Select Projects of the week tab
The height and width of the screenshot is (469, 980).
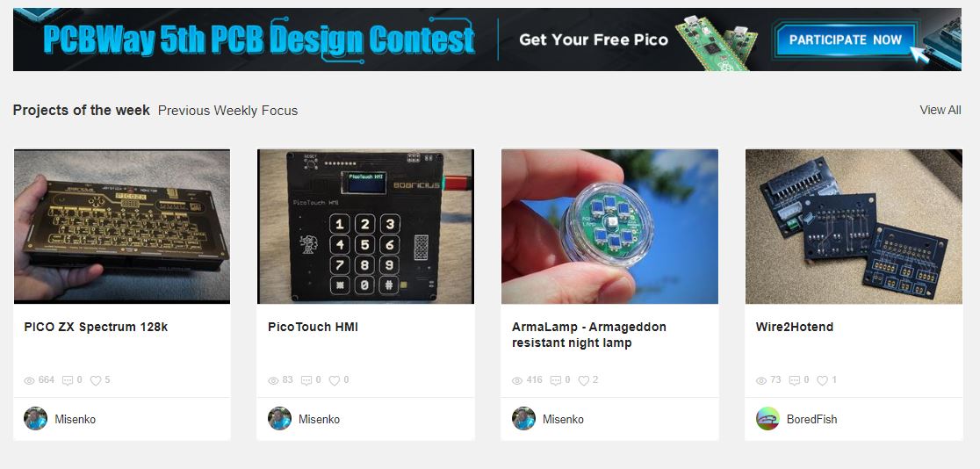click(x=82, y=111)
